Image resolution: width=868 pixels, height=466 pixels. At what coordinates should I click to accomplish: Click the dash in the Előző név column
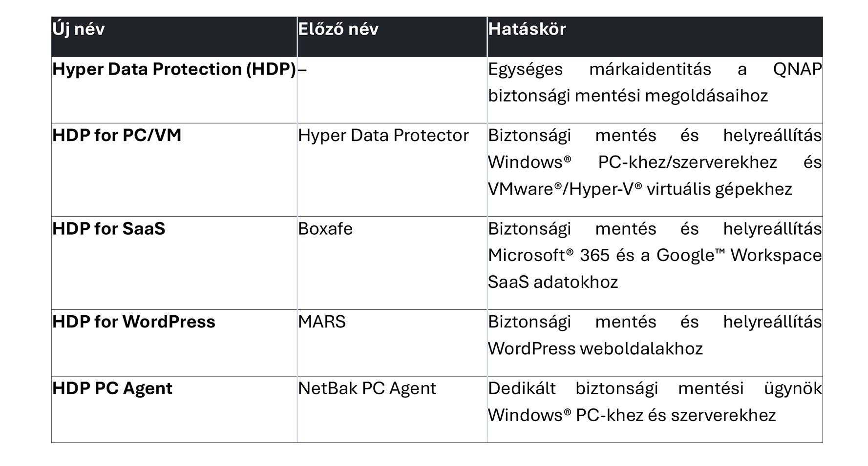(302, 69)
